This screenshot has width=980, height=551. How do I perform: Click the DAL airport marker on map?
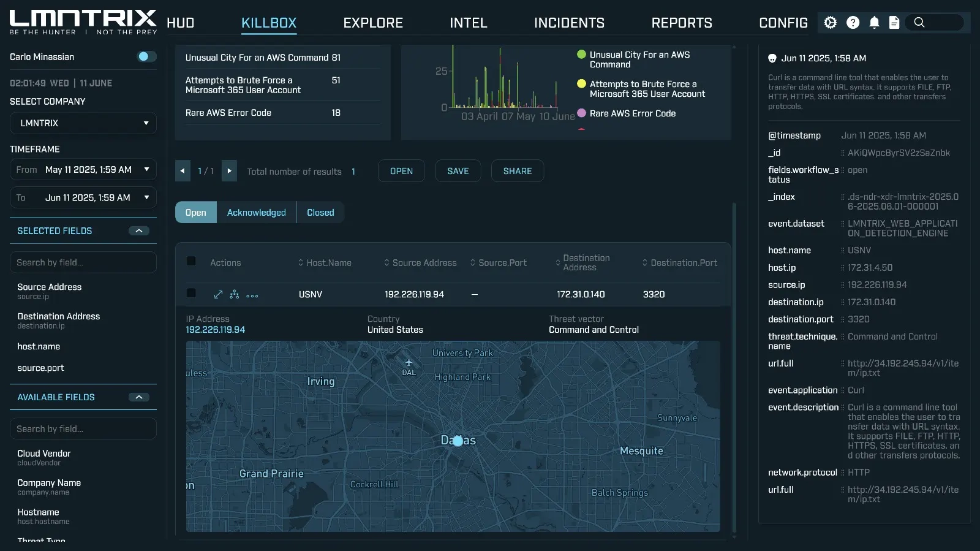tap(409, 367)
